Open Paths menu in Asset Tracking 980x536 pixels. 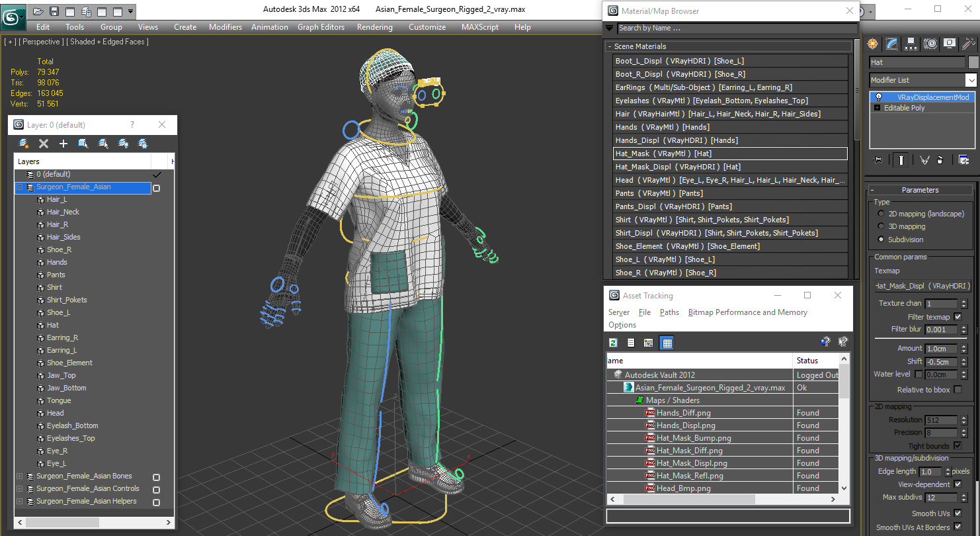pos(669,312)
